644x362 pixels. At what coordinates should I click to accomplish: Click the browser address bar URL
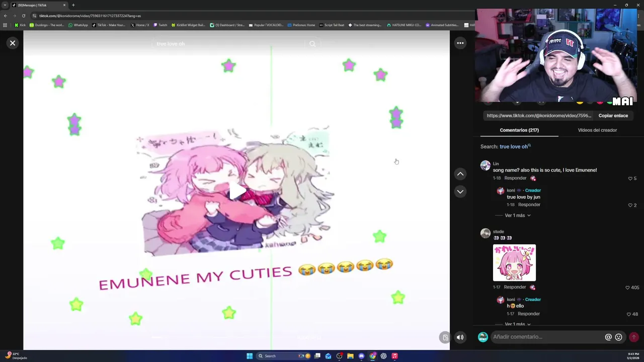[90, 16]
